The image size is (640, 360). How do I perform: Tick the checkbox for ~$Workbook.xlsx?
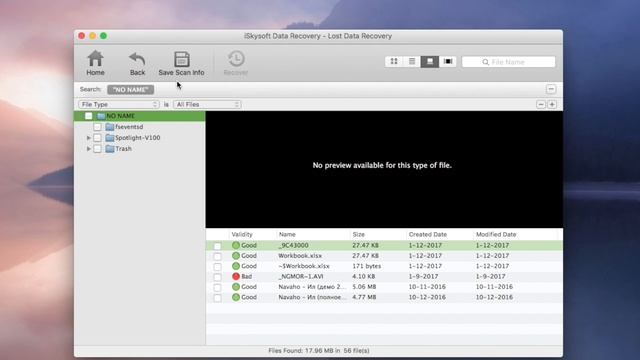(217, 267)
